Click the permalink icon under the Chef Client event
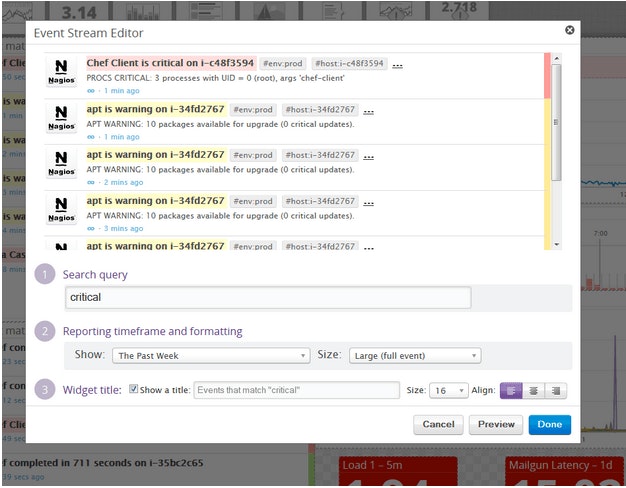This screenshot has height=488, width=626. pos(91,91)
